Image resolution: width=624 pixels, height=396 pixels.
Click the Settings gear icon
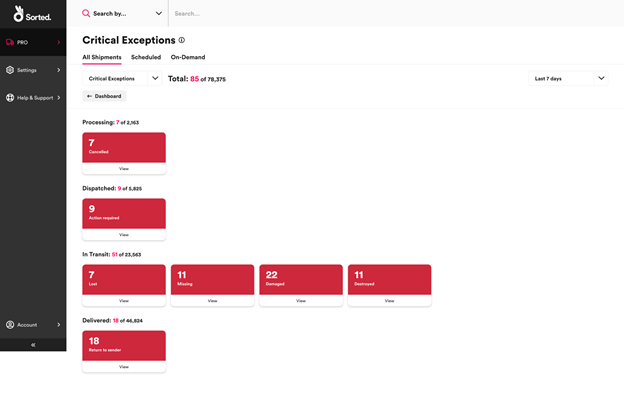pos(10,70)
